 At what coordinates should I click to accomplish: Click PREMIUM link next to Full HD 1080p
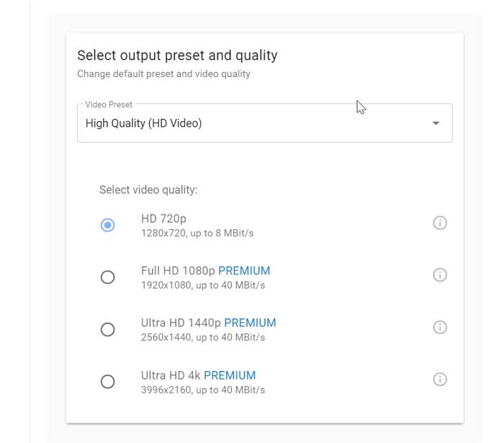click(244, 271)
